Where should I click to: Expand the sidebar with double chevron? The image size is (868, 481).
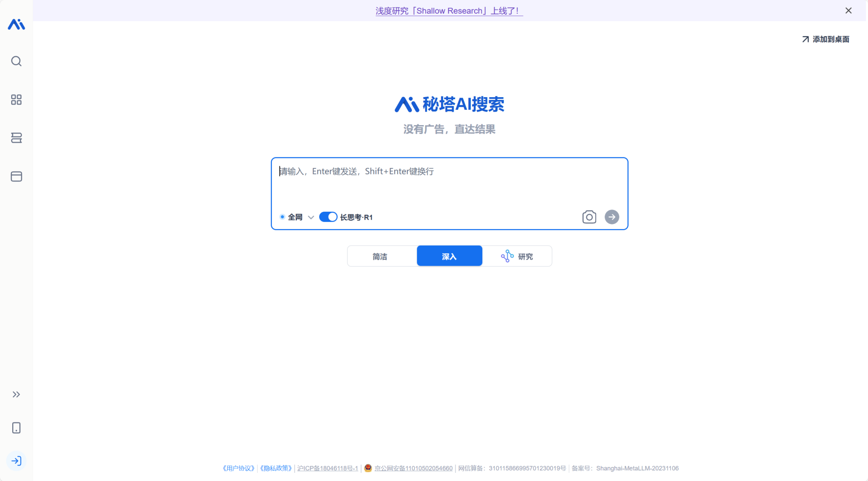pyautogui.click(x=17, y=394)
